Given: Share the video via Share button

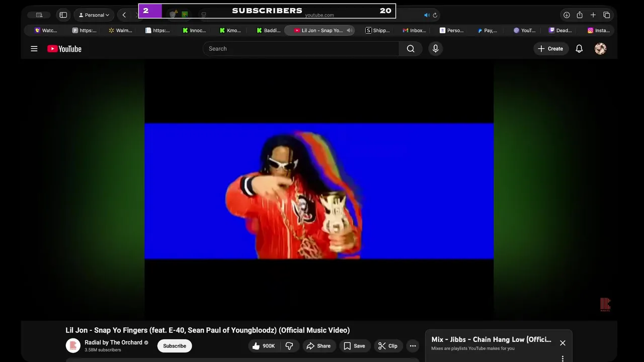Looking at the screenshot, I should coord(318,346).
